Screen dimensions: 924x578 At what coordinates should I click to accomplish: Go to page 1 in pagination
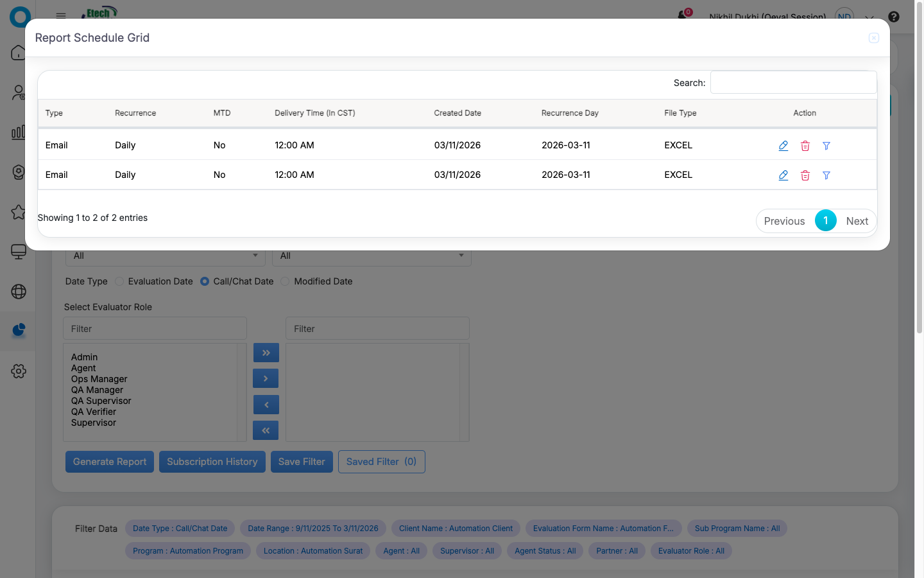[x=825, y=220]
